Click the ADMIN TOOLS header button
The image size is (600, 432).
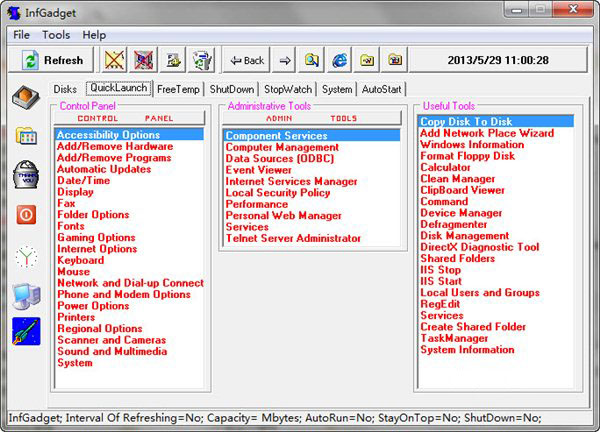312,118
